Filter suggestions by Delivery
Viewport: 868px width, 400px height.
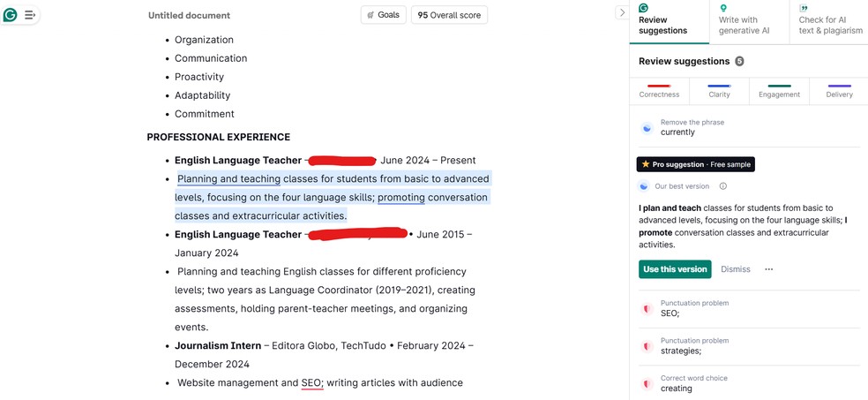839,91
